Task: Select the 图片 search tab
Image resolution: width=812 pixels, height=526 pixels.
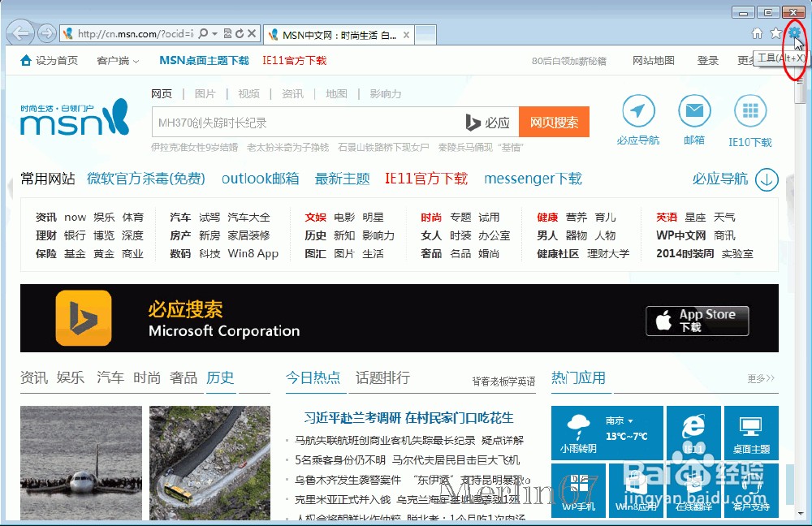Action: coord(205,93)
